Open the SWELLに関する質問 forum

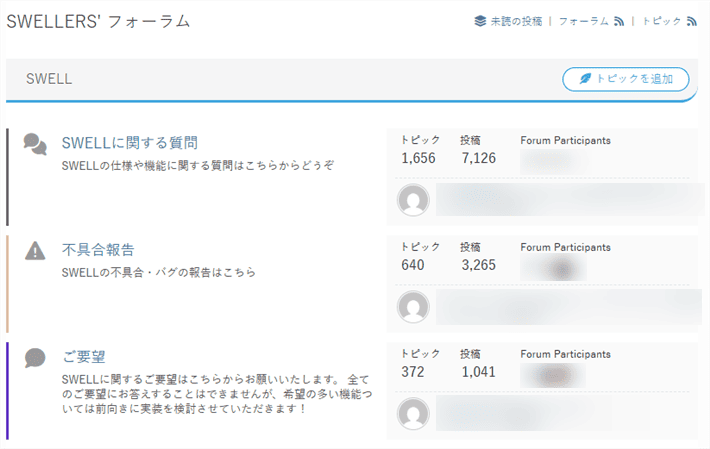130,143
